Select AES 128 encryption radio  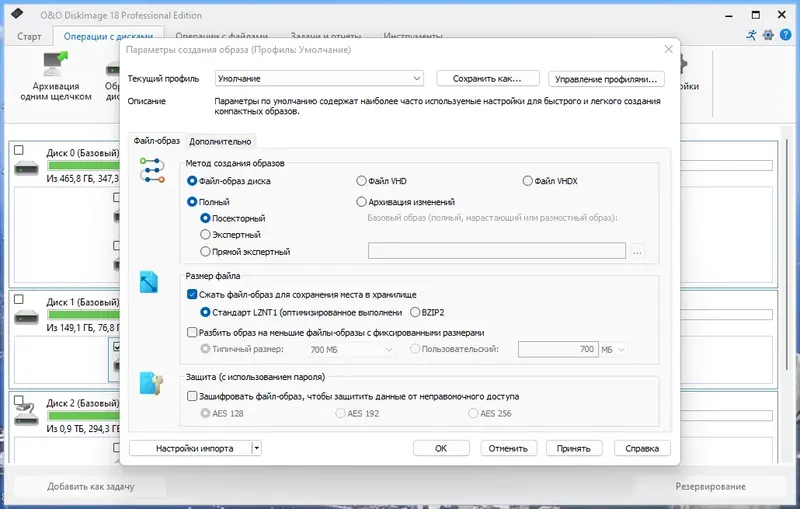205,413
